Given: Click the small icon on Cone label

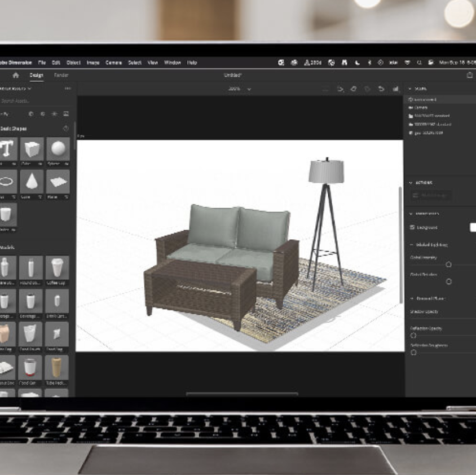Looking at the screenshot, I should coord(41,197).
